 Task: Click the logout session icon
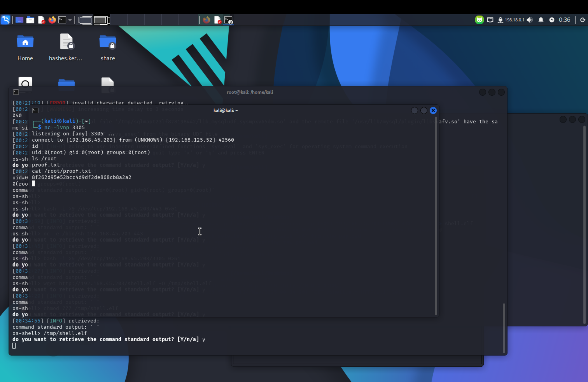tap(583, 20)
